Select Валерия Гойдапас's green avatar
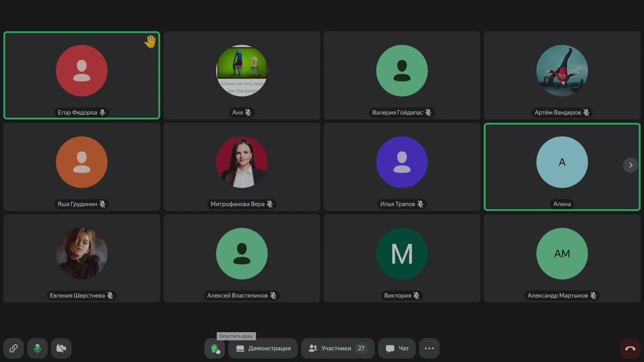Viewport: 644px width, 362px height. pos(402,70)
